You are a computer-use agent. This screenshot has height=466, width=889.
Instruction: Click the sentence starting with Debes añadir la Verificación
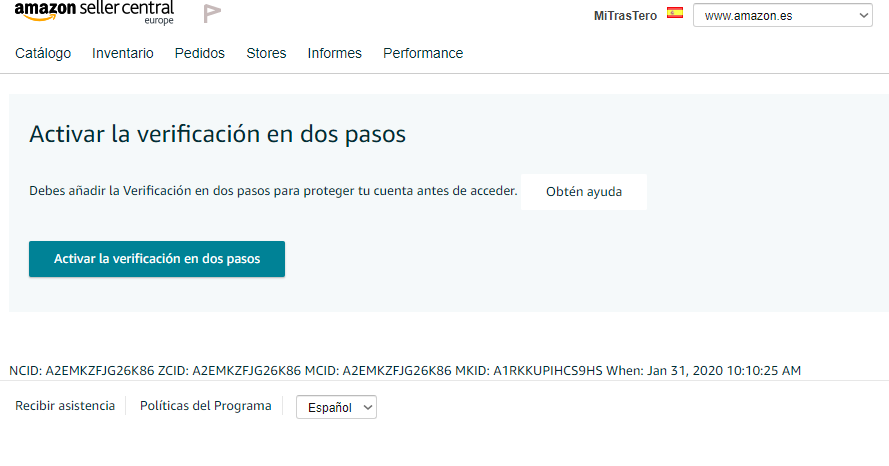click(x=273, y=191)
